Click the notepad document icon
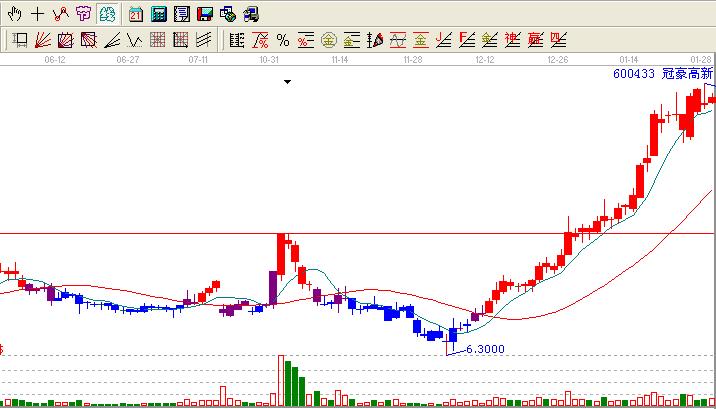This screenshot has width=716, height=409. [x=181, y=14]
